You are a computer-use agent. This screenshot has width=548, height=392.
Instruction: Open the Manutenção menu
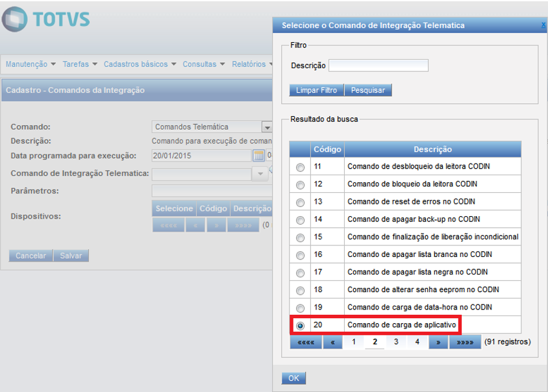pos(31,64)
